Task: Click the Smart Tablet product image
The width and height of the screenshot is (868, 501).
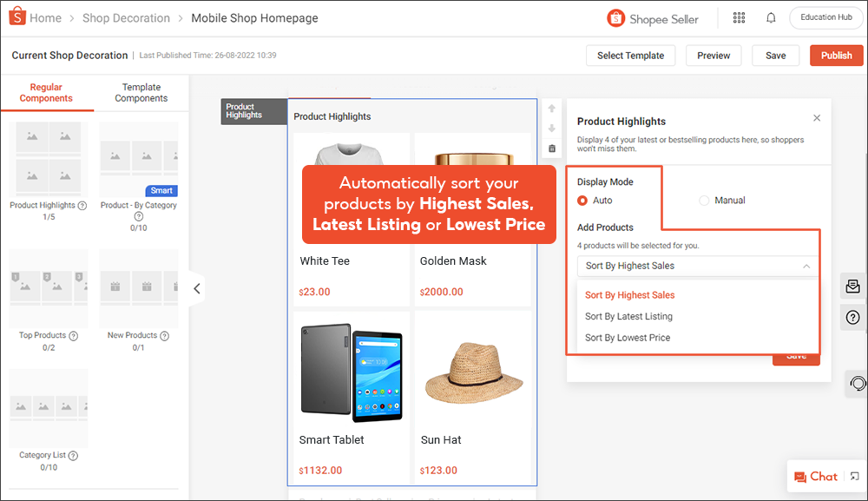Action: click(x=352, y=372)
